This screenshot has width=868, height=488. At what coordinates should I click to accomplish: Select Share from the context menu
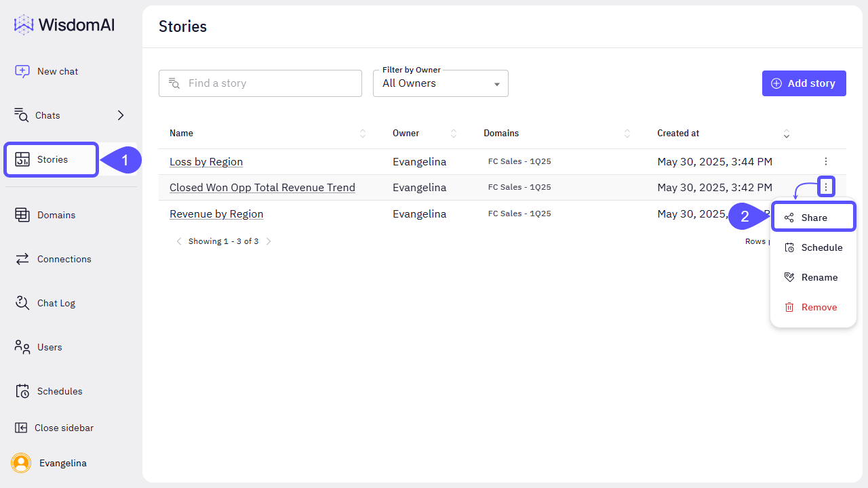pyautogui.click(x=814, y=218)
